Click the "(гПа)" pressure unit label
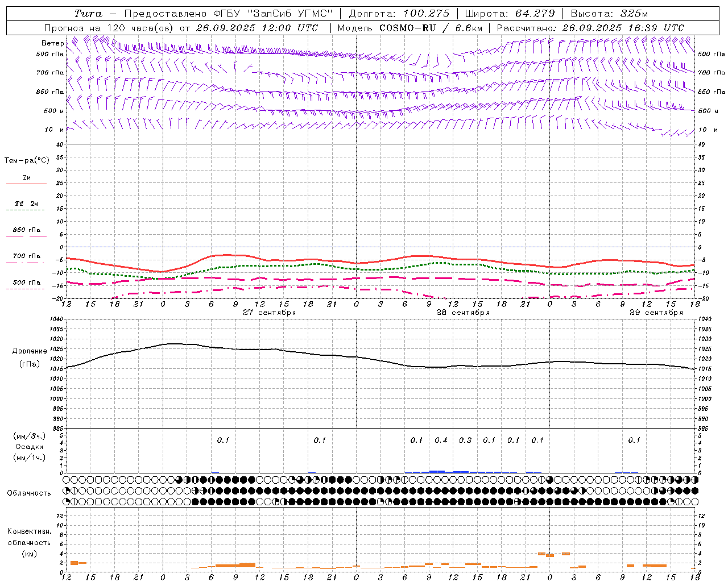Viewport: 728px width, 582px height. (x=30, y=364)
